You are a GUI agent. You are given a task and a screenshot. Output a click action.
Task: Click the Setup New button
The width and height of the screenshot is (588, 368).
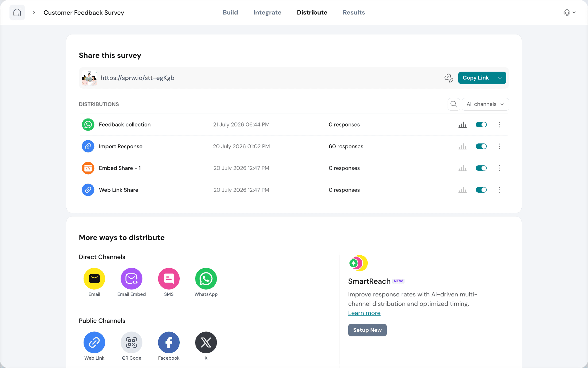coord(367,330)
